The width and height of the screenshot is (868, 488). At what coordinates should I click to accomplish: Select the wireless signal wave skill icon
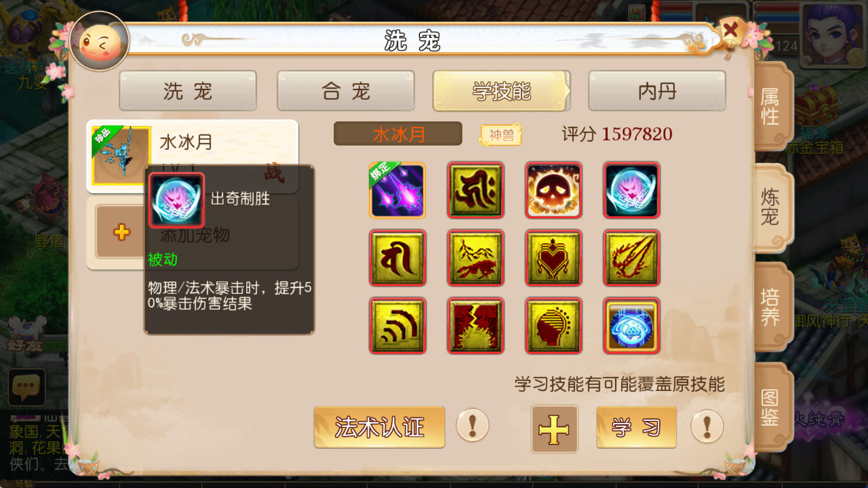(398, 326)
